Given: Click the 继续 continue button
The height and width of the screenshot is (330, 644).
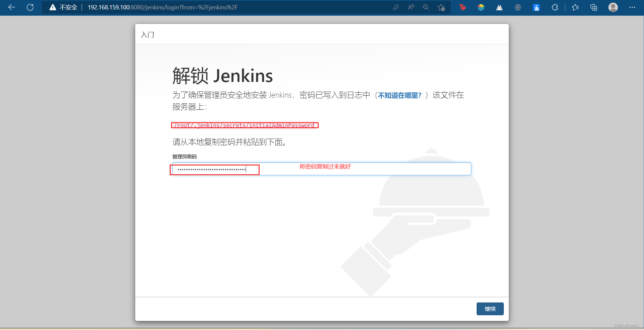Looking at the screenshot, I should pos(490,309).
